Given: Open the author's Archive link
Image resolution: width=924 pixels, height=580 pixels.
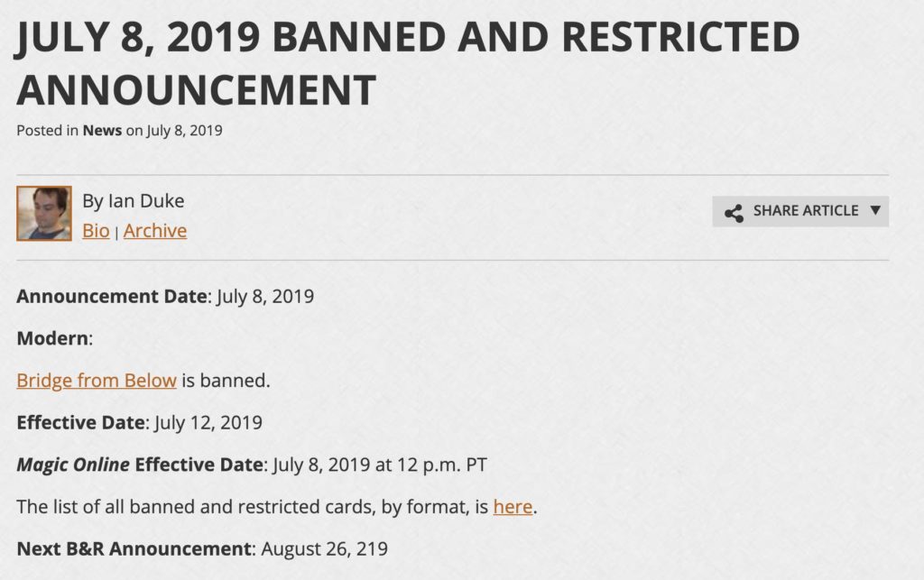Looking at the screenshot, I should (x=155, y=231).
